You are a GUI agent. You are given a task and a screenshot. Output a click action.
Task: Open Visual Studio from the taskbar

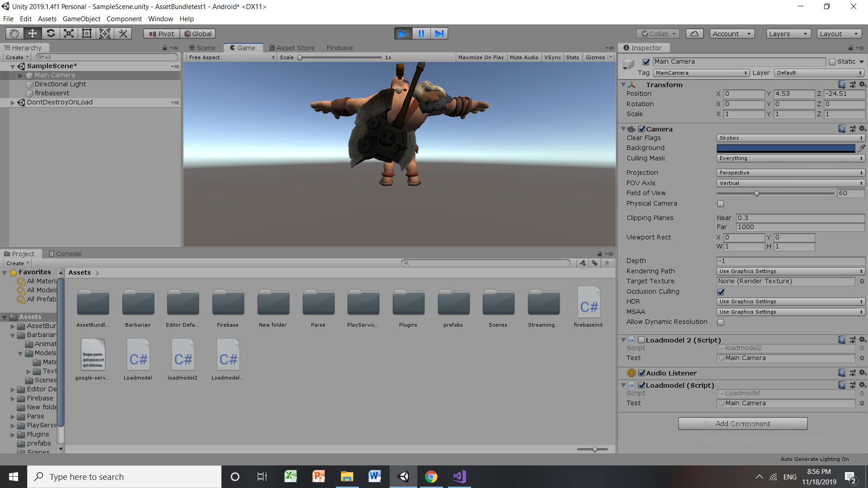point(459,476)
